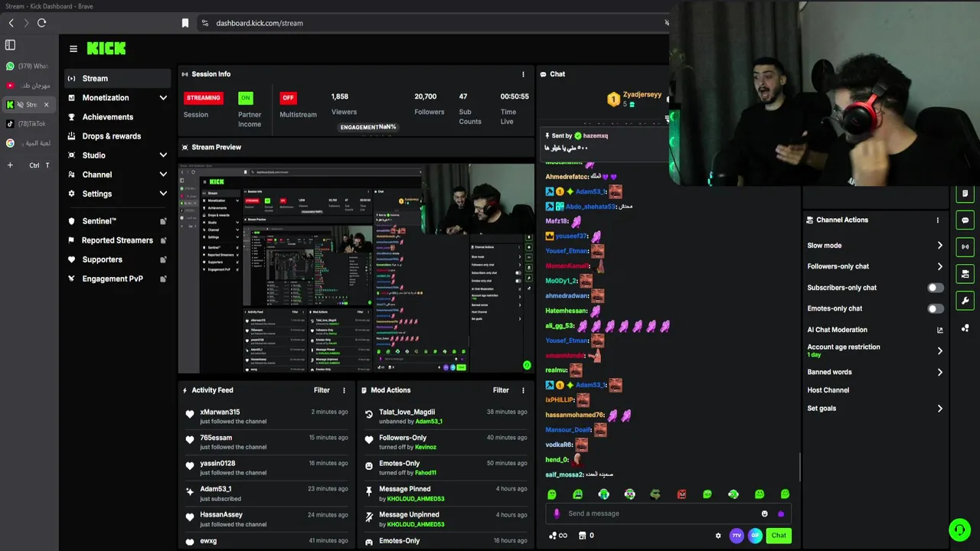The height and width of the screenshot is (551, 980).
Task: Click Adam53_1 subscribed activity entry
Action: point(266,494)
